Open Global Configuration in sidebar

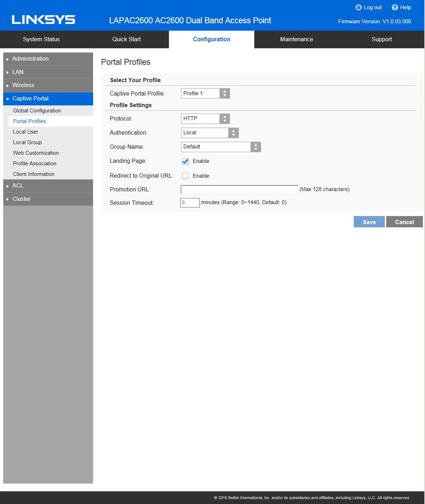tap(37, 111)
